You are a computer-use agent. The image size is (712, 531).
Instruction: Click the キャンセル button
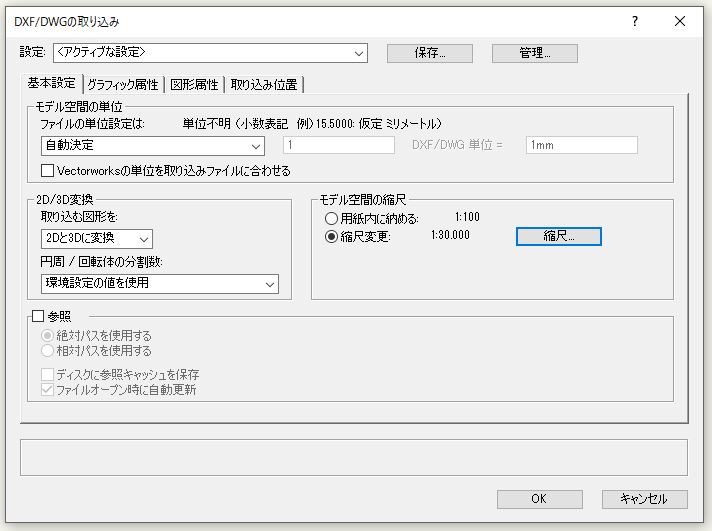point(644,499)
